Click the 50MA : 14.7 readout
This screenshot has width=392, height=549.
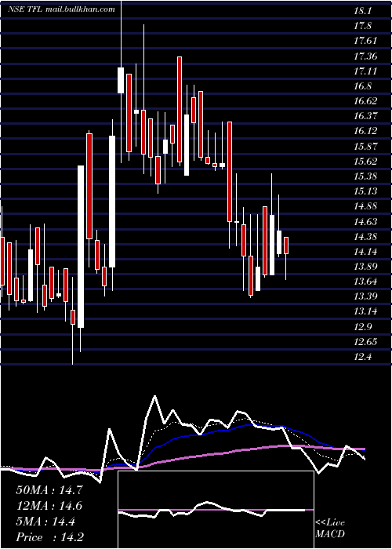[49, 490]
